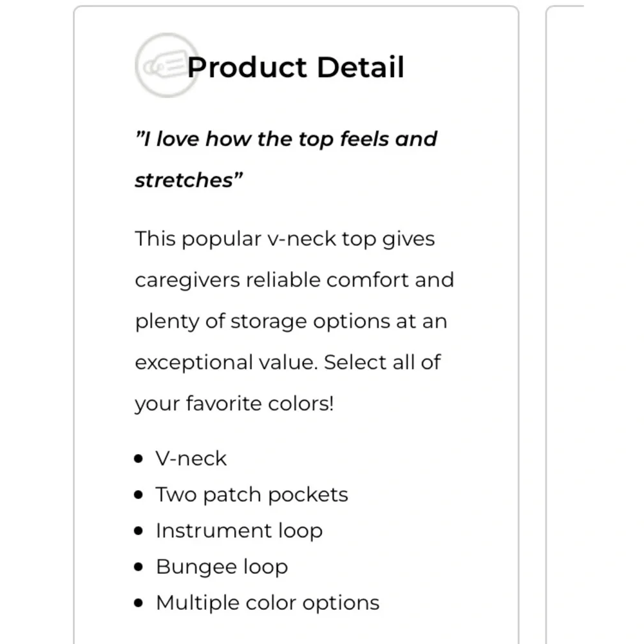Screen dimensions: 644x644
Task: Click the italic quote "I love how the top feels"
Action: tap(286, 139)
